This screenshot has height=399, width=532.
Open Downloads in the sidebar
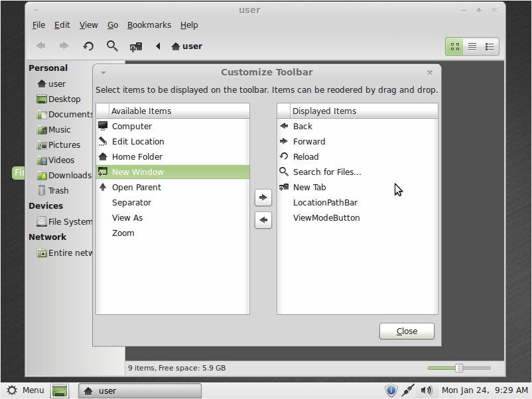(x=64, y=175)
